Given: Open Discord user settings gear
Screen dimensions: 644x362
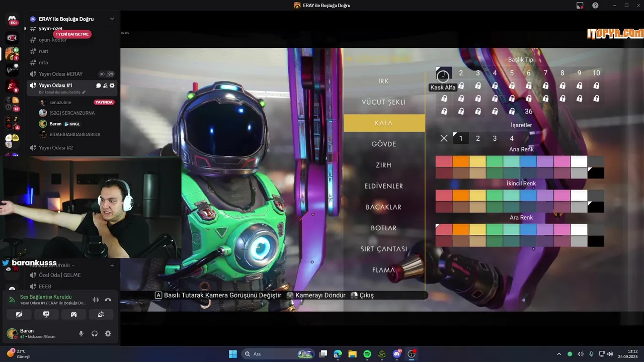Looking at the screenshot, I should tap(108, 333).
